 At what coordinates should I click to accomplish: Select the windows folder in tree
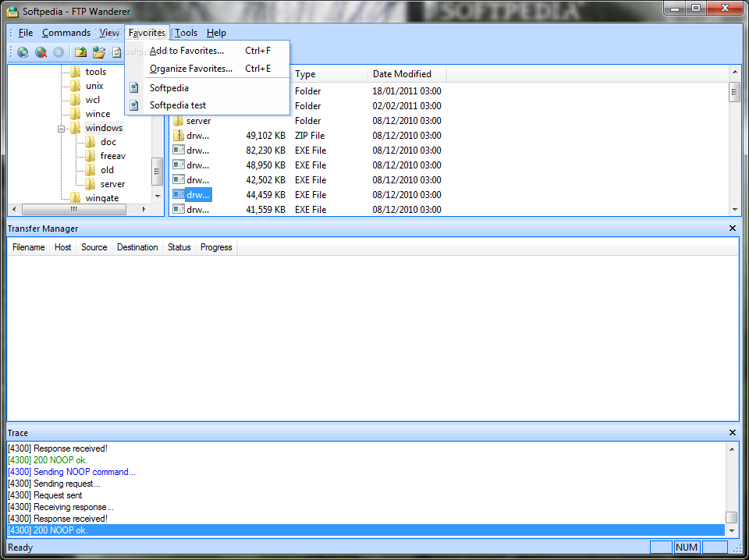tap(104, 128)
